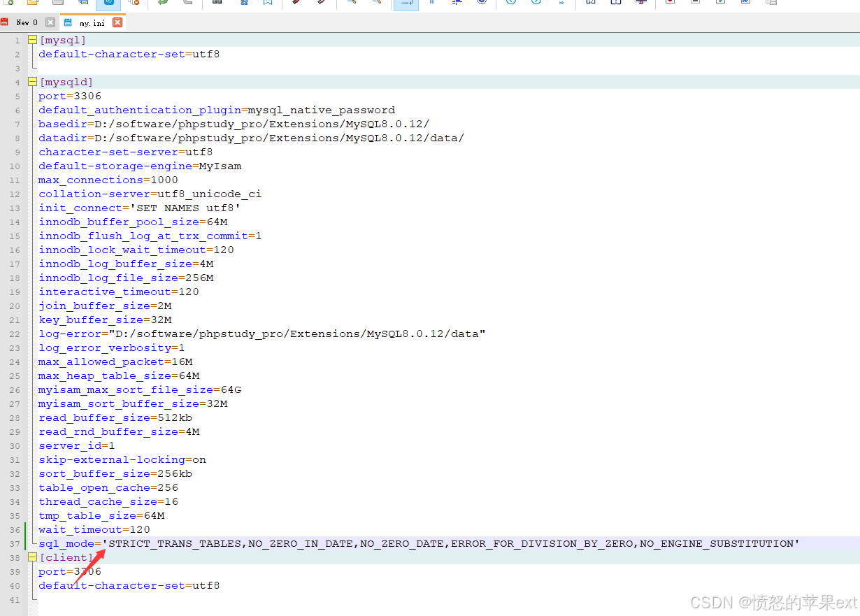Click table_open_cache=256 line
Viewport: 860px width, 616px height.
(108, 487)
